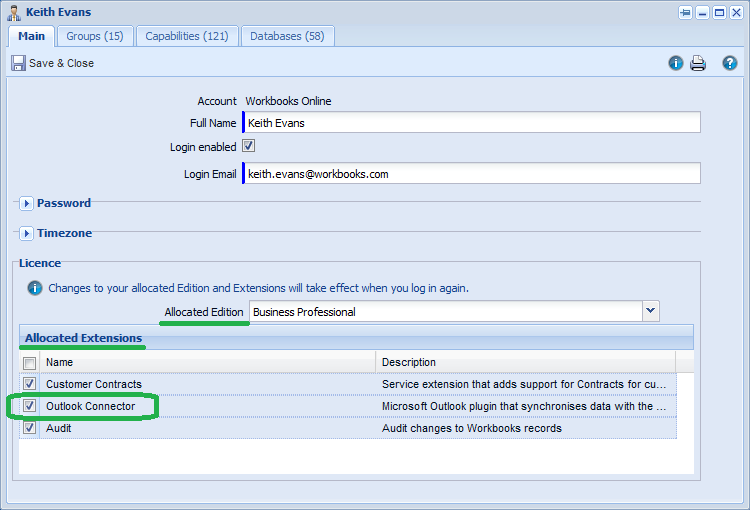This screenshot has width=750, height=510.
Task: Uncheck the Customer Contracts extension
Action: point(30,384)
